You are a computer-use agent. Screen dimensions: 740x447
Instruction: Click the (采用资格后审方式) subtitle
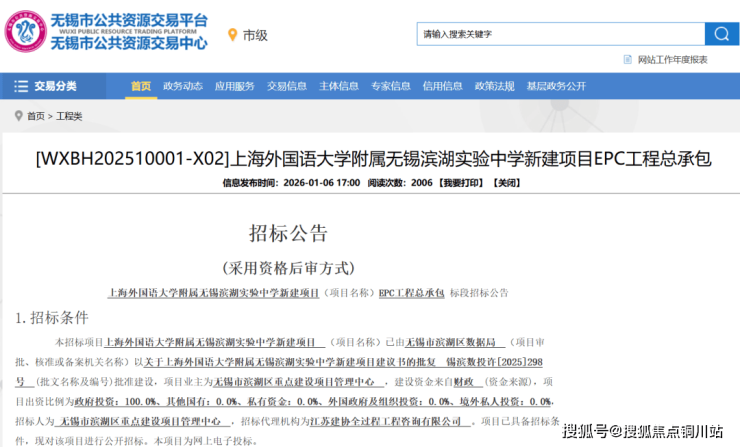(x=288, y=268)
